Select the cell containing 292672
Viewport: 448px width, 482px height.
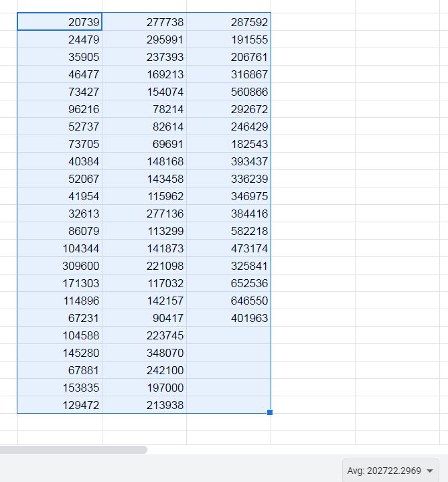click(x=229, y=109)
